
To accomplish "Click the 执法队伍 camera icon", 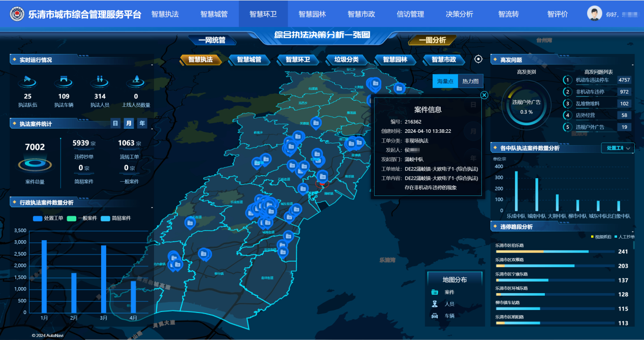I will (x=27, y=81).
